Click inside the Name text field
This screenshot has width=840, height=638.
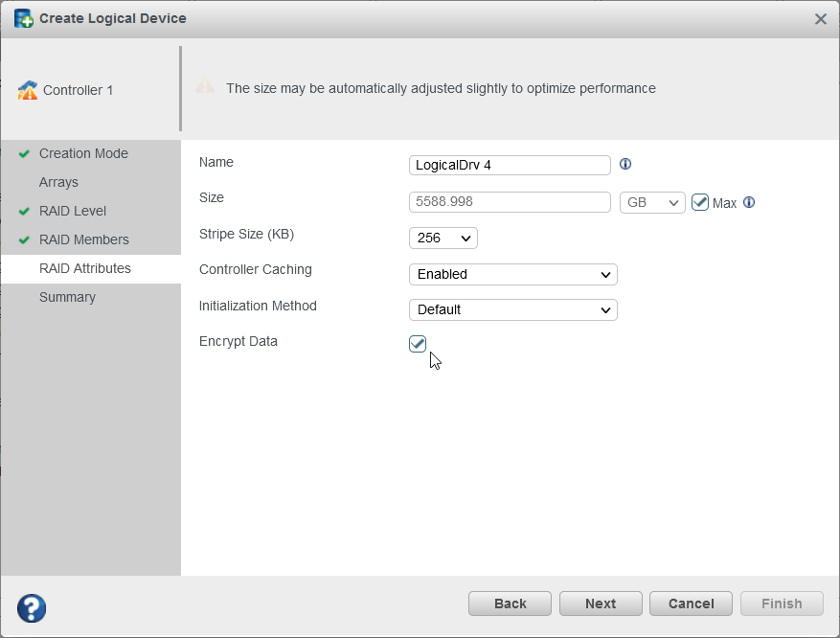(x=509, y=165)
